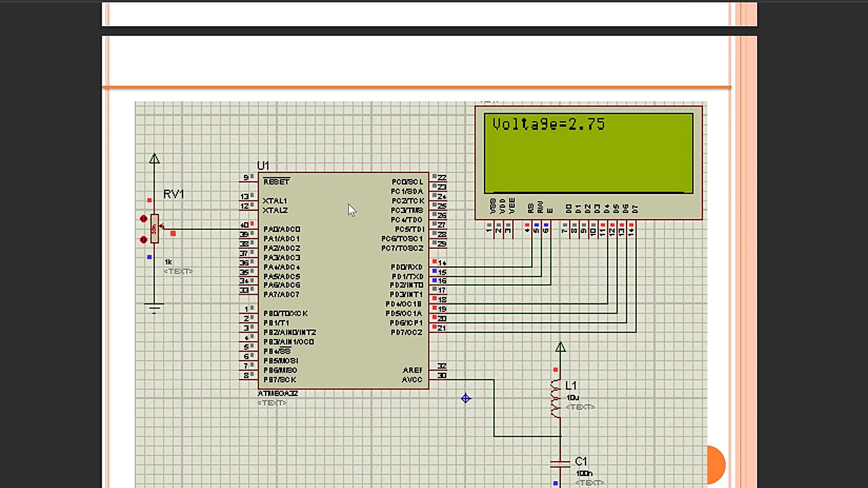The height and width of the screenshot is (488, 868).
Task: Click the RV1 potentiometer increase red button
Action: pos(143,219)
